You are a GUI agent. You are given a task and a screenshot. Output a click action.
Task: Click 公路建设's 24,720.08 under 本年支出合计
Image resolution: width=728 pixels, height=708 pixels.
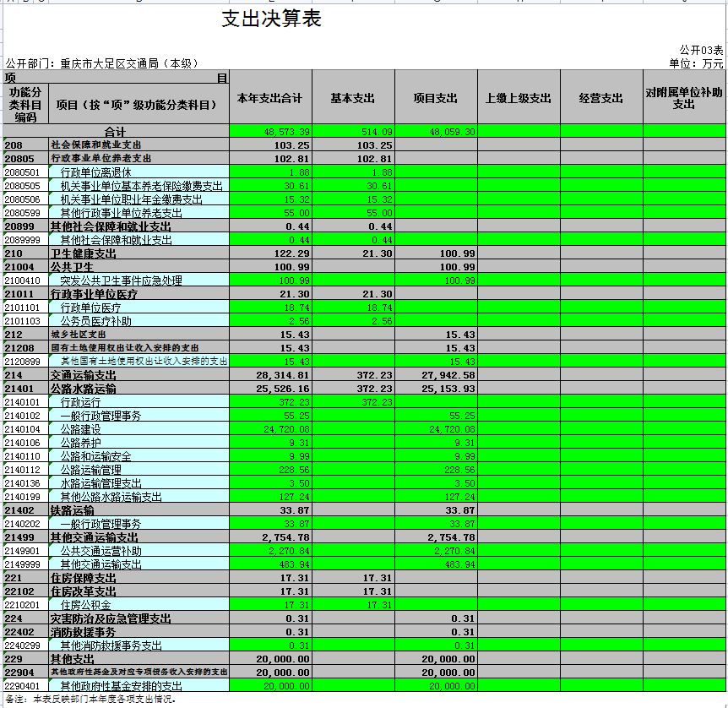click(x=287, y=429)
